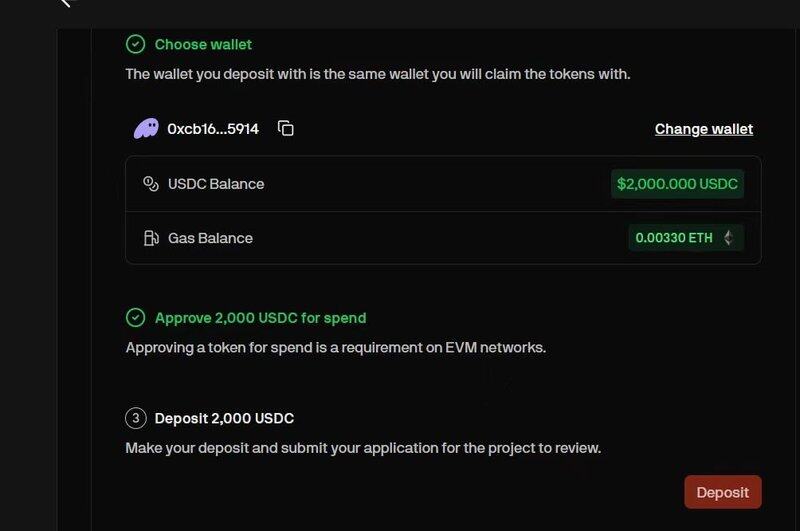Copy the 0xcb16...5914 wallet address

point(286,129)
